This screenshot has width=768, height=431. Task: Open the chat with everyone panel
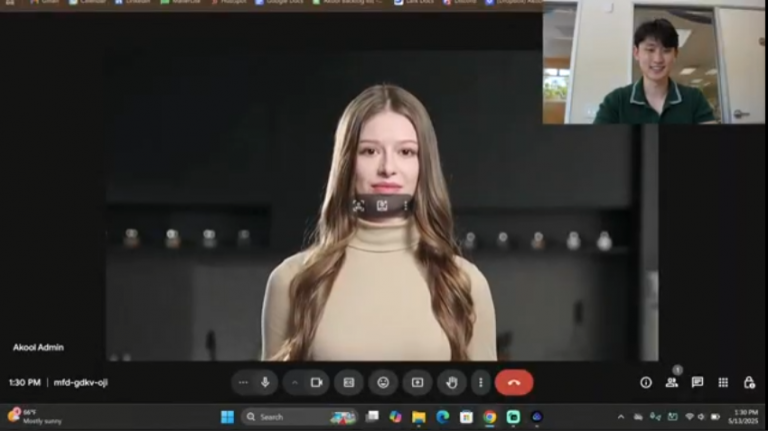pyautogui.click(x=697, y=382)
